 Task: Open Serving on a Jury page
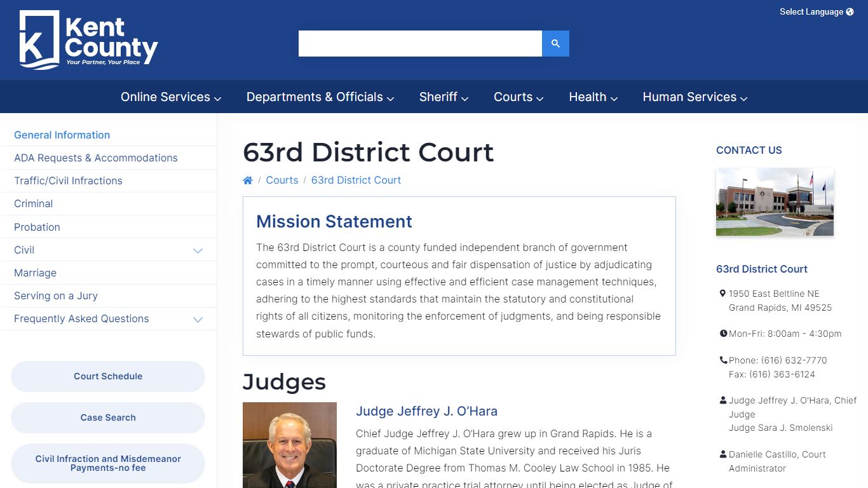click(x=56, y=295)
